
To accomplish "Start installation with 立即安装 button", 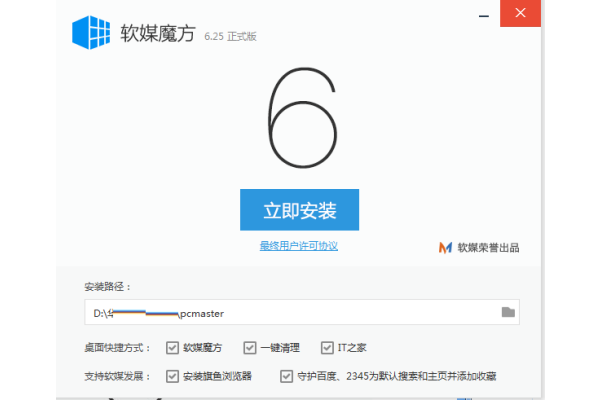I will (x=299, y=210).
